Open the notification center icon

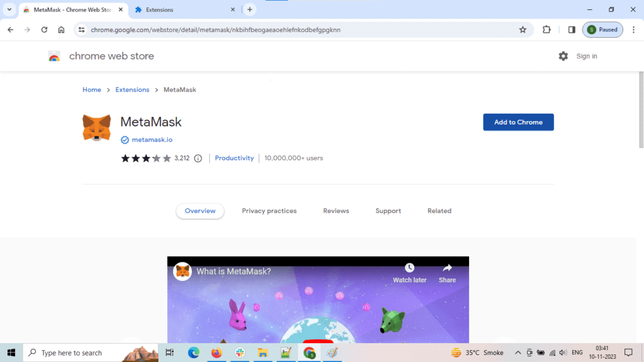click(628, 353)
